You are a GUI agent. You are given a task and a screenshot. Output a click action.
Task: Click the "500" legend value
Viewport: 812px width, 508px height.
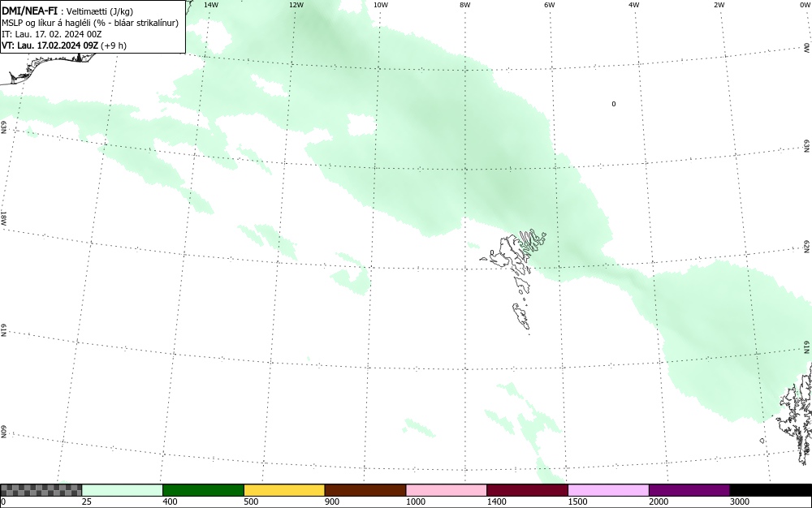click(251, 502)
